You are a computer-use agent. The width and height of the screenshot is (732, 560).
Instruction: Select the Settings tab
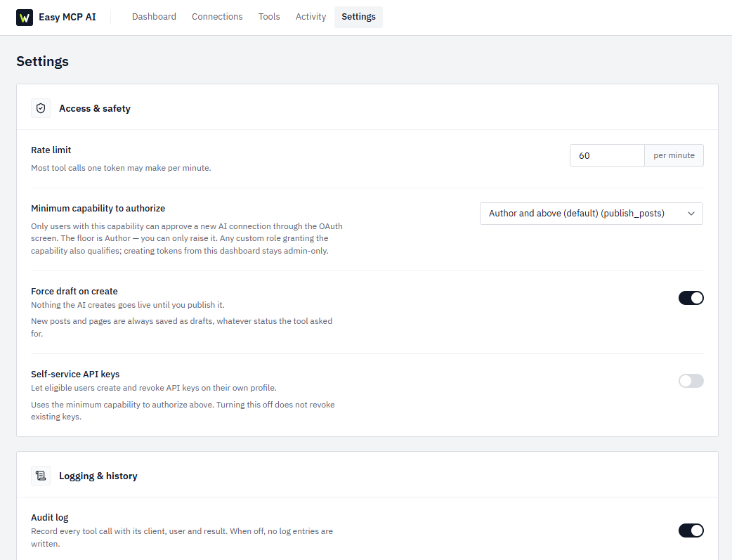point(358,17)
